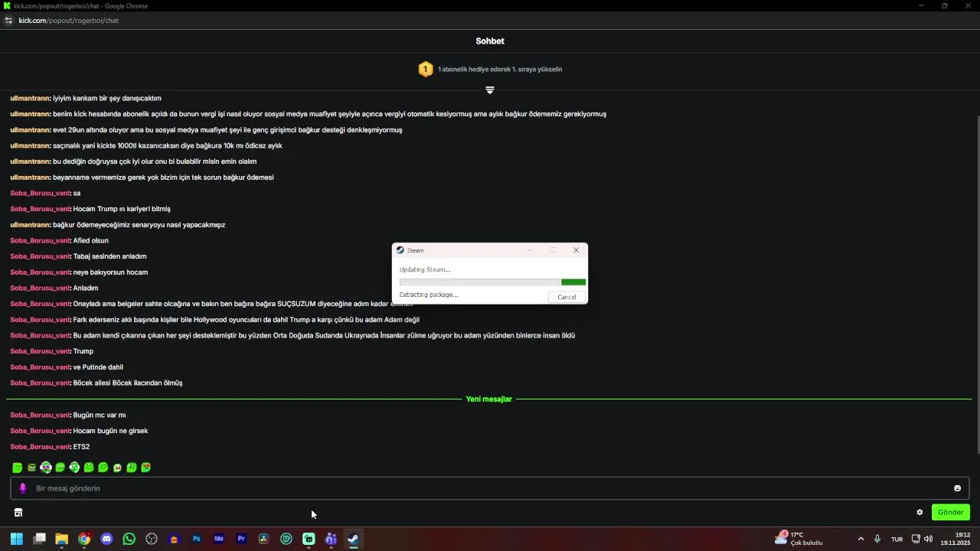The height and width of the screenshot is (551, 980).
Task: Minimize the Steam updater dialog
Action: pos(529,250)
